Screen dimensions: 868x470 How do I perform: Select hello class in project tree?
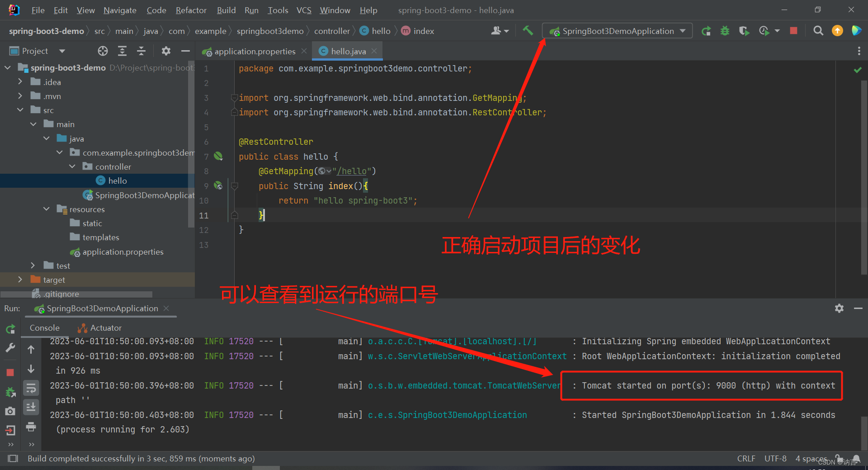tap(111, 180)
